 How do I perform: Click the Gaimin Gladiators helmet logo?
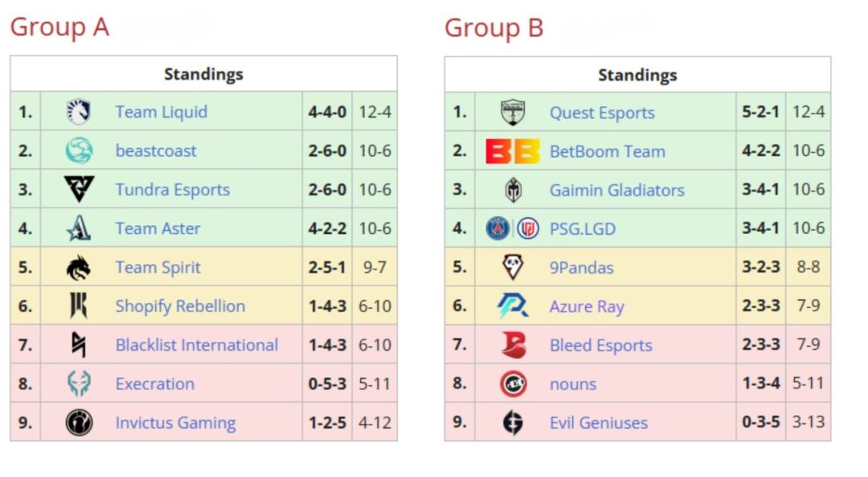tap(513, 190)
